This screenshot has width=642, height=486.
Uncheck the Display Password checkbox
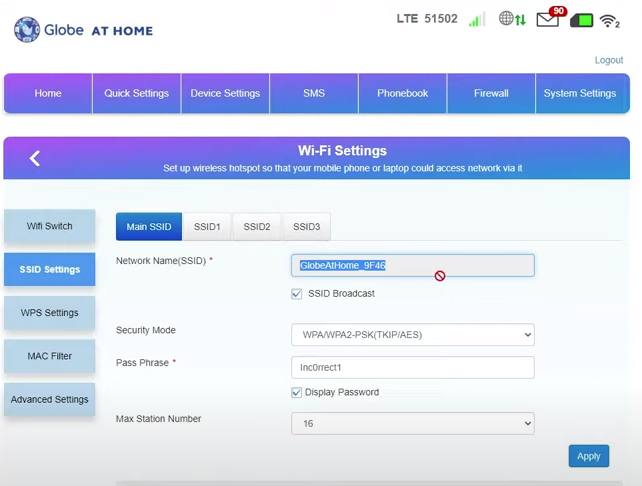point(296,393)
